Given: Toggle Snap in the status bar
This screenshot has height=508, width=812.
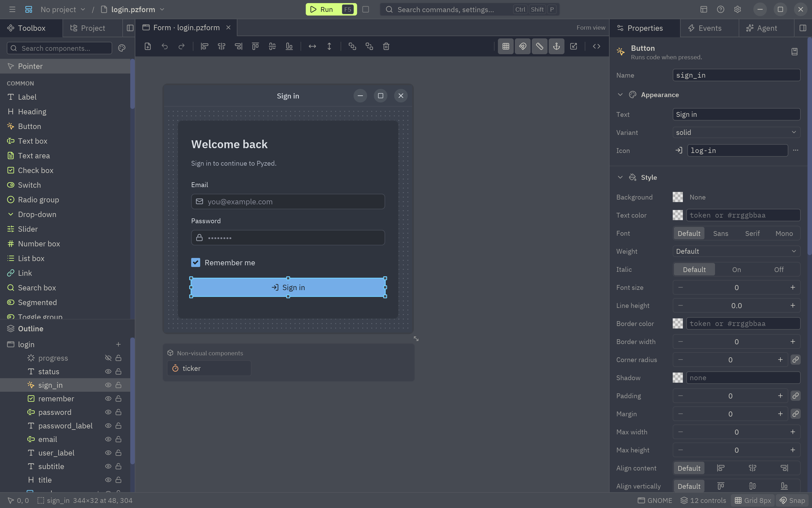Looking at the screenshot, I should [793, 500].
